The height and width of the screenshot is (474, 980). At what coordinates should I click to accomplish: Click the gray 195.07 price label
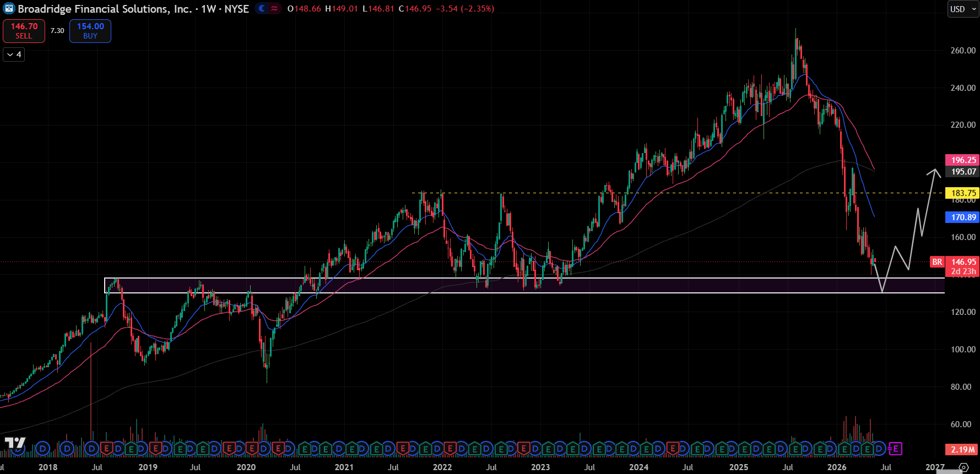click(x=962, y=172)
